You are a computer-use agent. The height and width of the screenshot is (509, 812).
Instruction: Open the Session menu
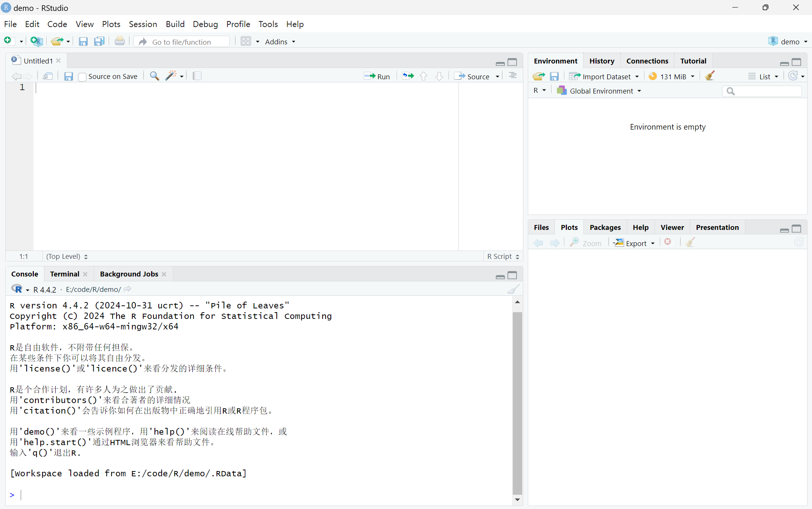coord(143,24)
